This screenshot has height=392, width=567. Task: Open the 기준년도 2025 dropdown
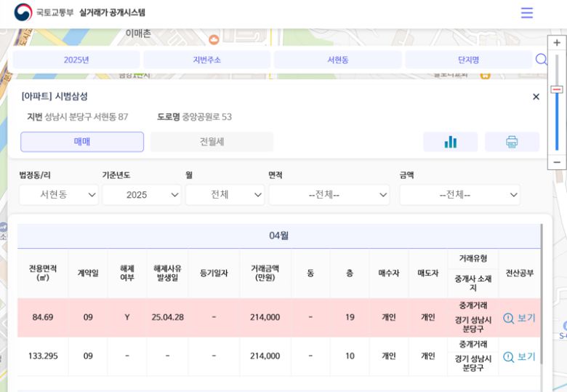tap(142, 195)
